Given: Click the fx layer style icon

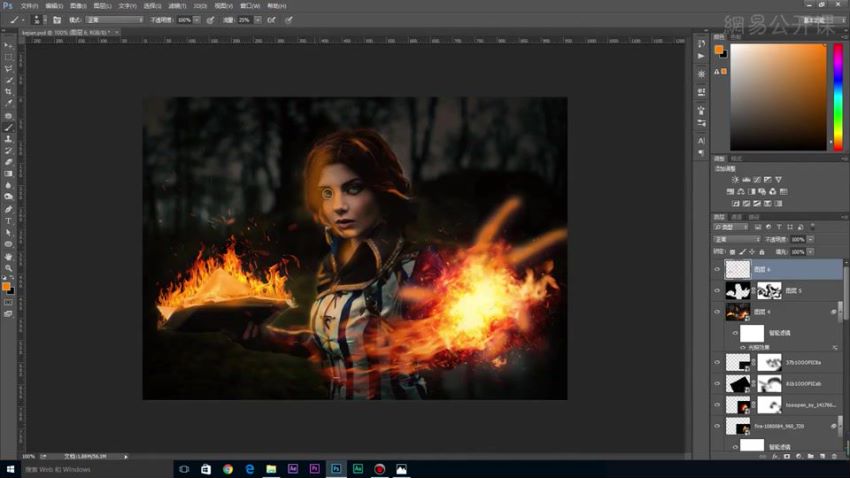Looking at the screenshot, I should (x=775, y=456).
